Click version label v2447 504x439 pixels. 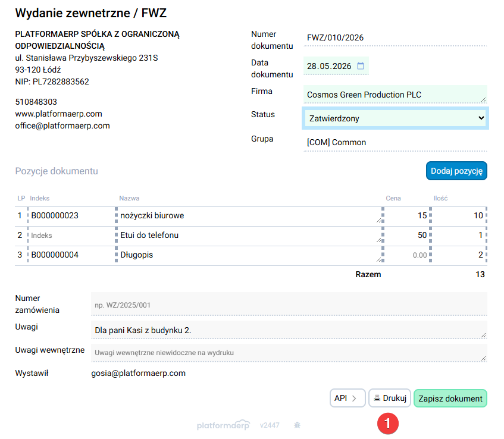tap(270, 425)
